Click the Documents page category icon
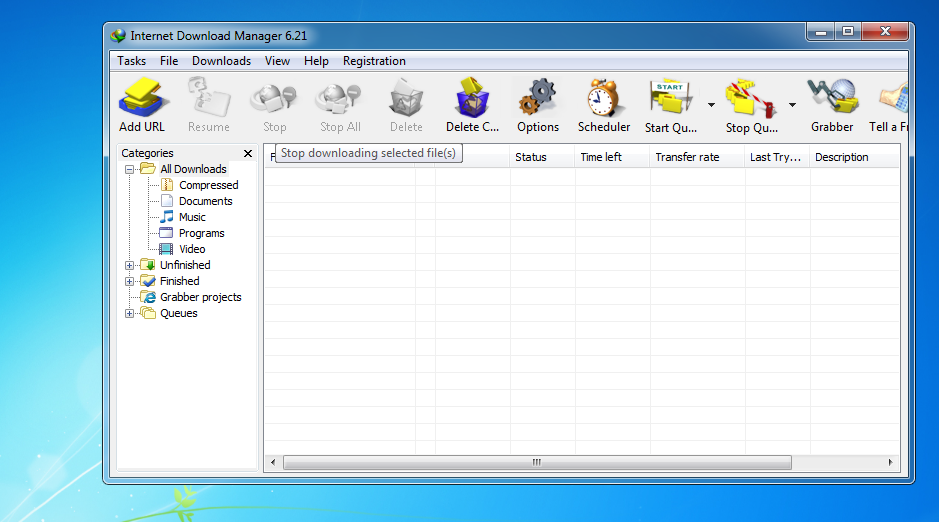The width and height of the screenshot is (939, 522). click(x=167, y=201)
